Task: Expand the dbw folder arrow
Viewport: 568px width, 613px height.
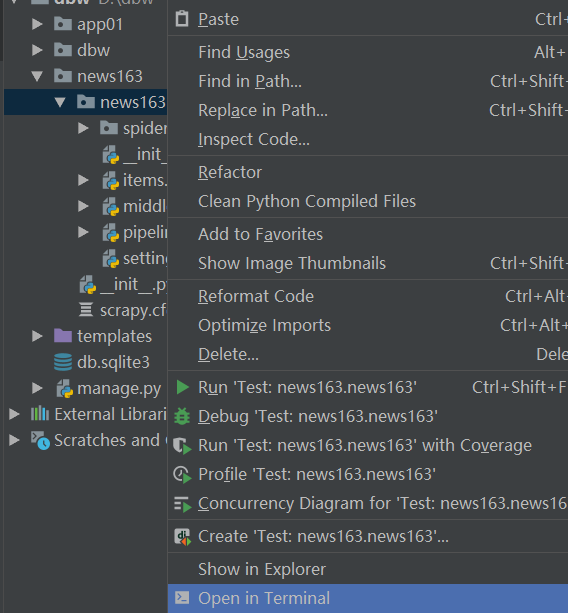Action: click(x=37, y=50)
